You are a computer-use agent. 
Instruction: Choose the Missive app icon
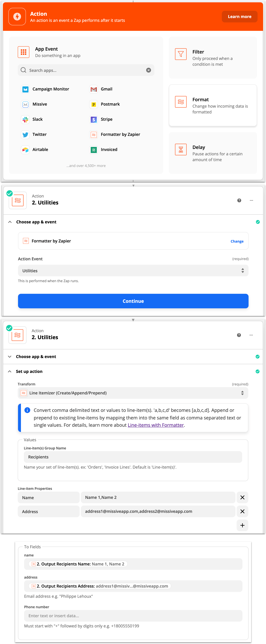[25, 104]
